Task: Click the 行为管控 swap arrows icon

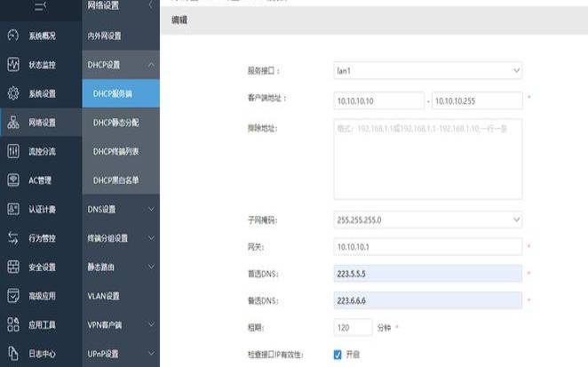Action: point(13,238)
